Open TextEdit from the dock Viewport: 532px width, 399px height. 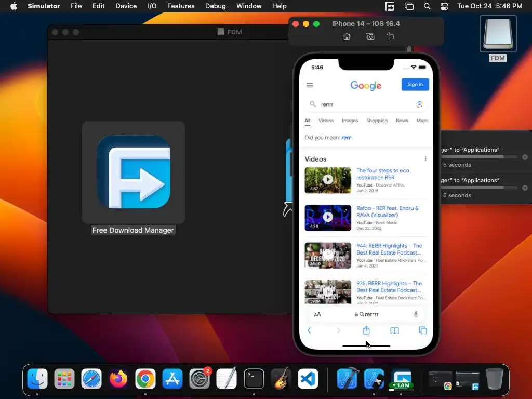(x=227, y=379)
